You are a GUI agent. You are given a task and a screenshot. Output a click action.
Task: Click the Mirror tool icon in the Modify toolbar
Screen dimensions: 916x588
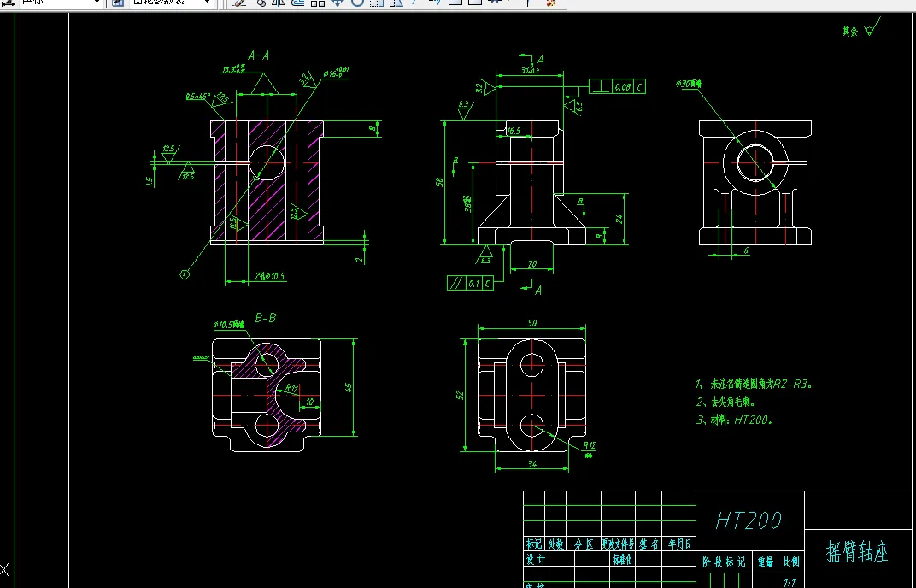click(279, 3)
